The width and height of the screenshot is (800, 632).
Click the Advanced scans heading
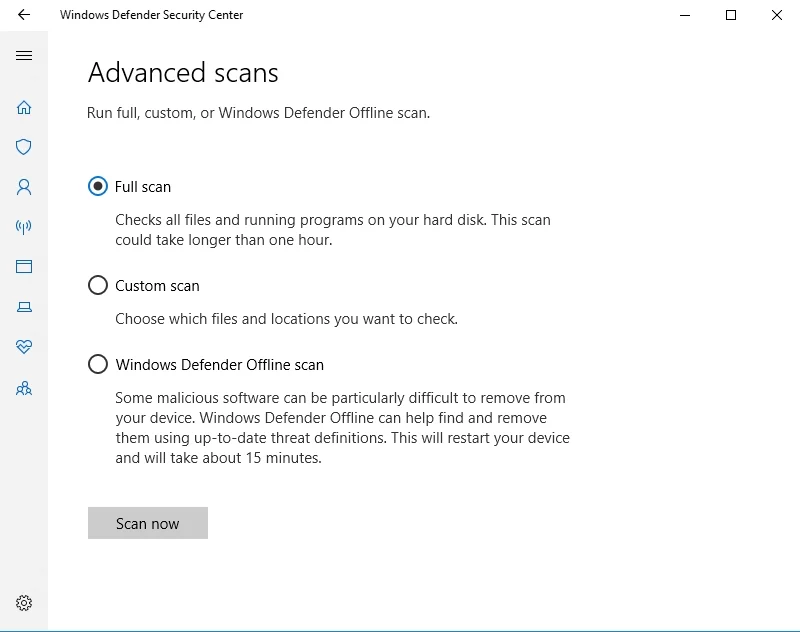point(183,73)
